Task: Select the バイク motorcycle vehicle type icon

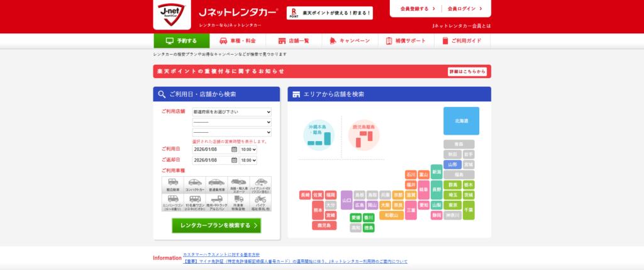Action: 262,201
